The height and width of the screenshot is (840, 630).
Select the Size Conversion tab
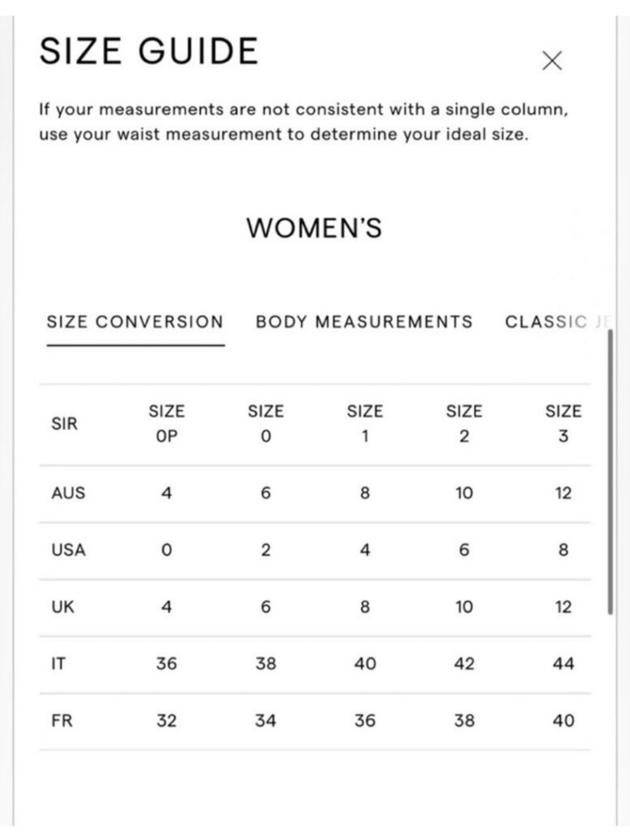135,322
